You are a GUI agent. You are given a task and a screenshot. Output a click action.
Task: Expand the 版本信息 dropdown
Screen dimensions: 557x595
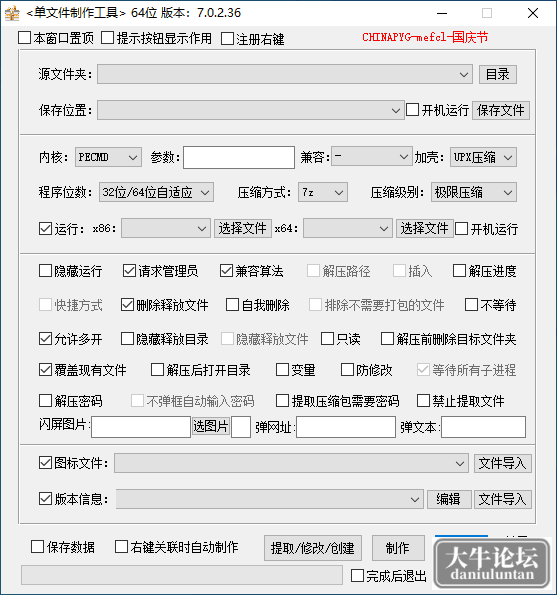click(x=270, y=499)
